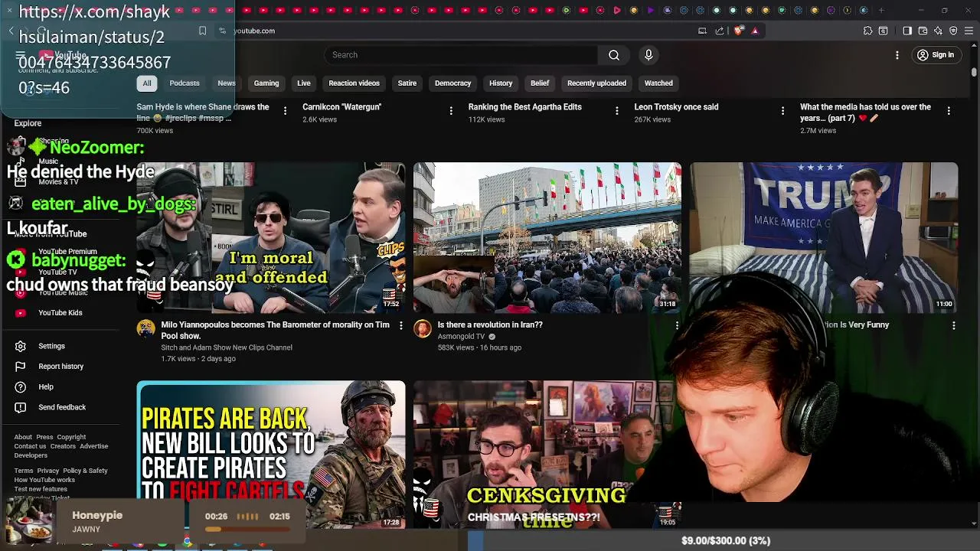Open YouTube settings three-dot menu beside Sign in
Screen dimensions: 980x551
coord(897,55)
